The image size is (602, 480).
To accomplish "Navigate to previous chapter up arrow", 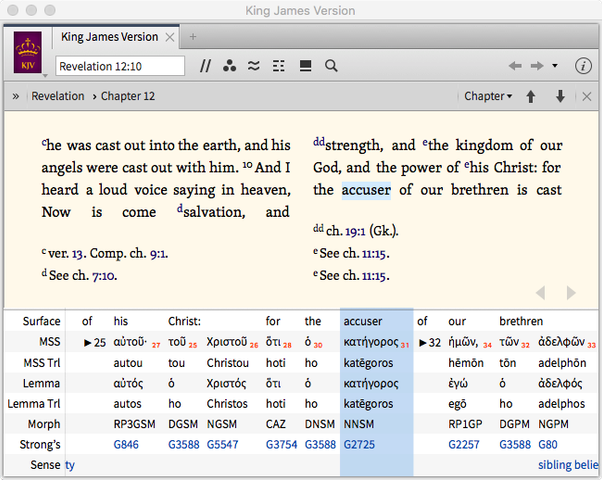I will 531,96.
